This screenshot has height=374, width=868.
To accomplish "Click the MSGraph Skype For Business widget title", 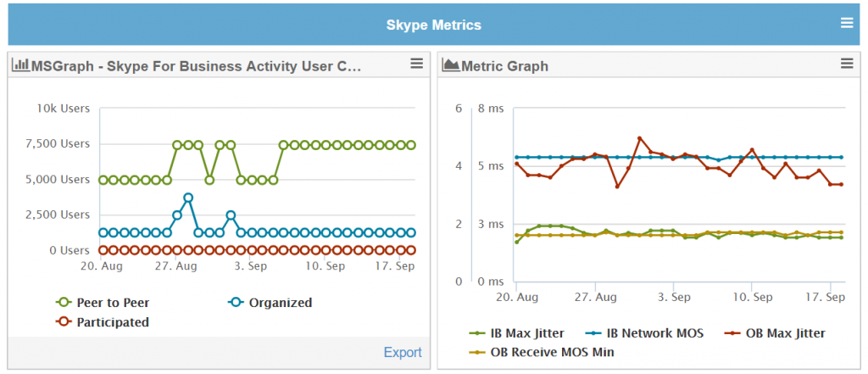I will click(196, 66).
